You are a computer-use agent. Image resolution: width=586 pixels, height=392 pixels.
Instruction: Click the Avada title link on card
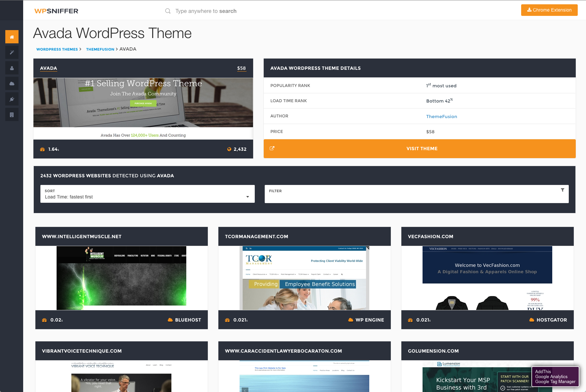(49, 68)
